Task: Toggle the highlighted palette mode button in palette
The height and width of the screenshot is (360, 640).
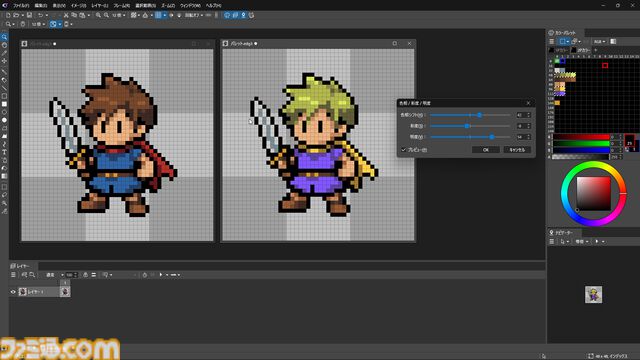Action: (x=562, y=41)
